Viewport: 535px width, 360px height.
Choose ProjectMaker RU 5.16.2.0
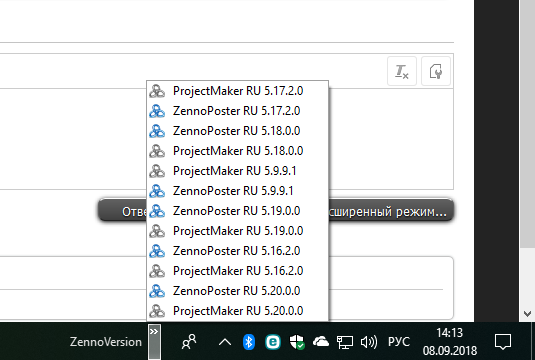coord(237,271)
